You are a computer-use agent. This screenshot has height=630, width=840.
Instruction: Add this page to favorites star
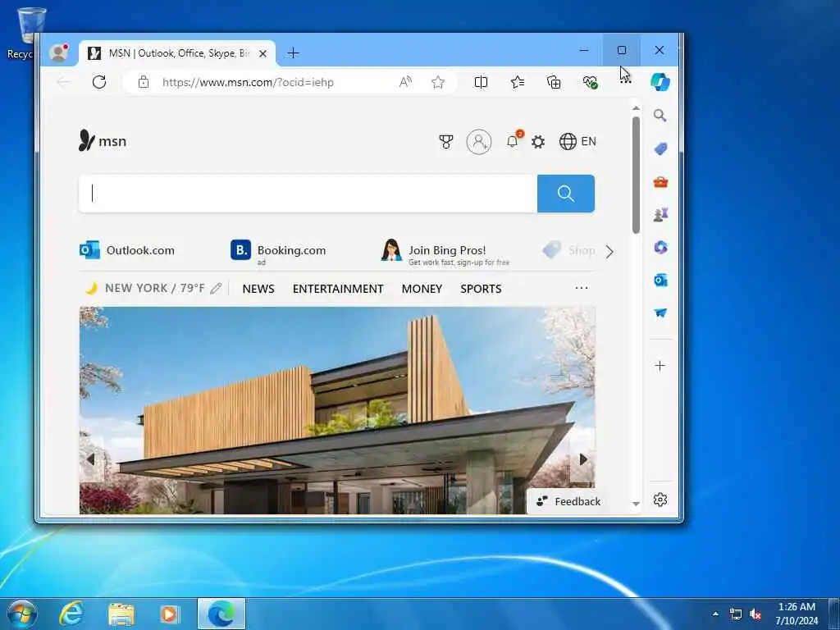(438, 82)
